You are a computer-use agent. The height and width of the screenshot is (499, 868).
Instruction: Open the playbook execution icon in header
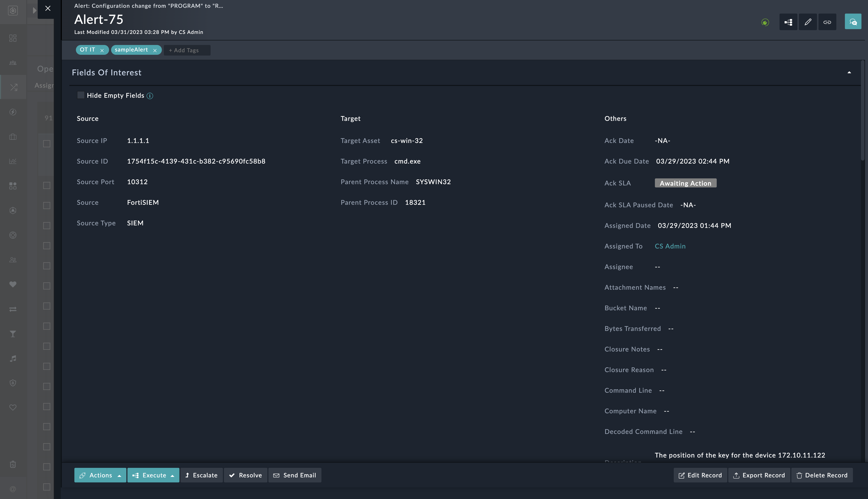(x=788, y=22)
